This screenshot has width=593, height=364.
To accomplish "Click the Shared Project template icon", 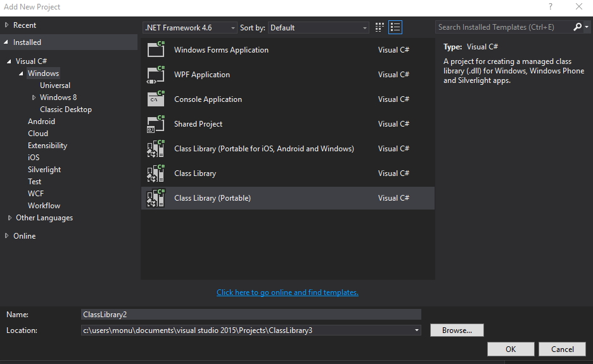I will point(156,124).
